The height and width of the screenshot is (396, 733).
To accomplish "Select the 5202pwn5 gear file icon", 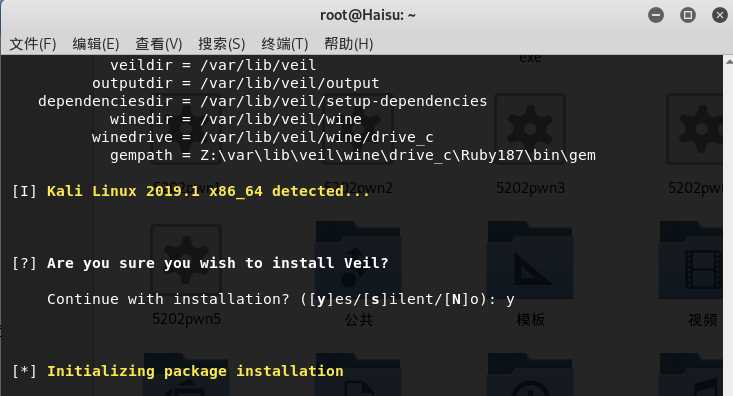I will 186,259.
